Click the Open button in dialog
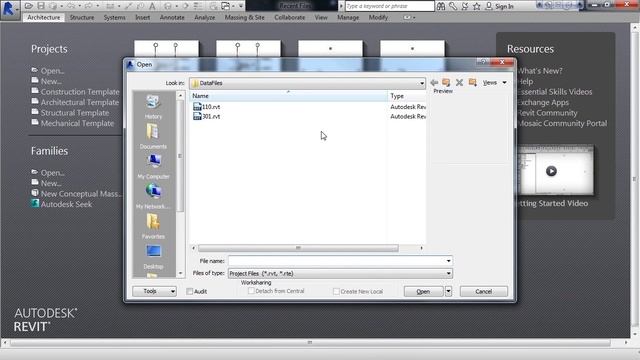The image size is (640, 360). pos(423,291)
